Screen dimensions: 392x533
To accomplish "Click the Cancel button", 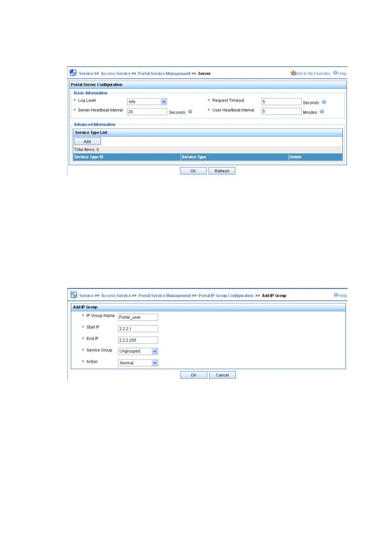I will coord(222,375).
